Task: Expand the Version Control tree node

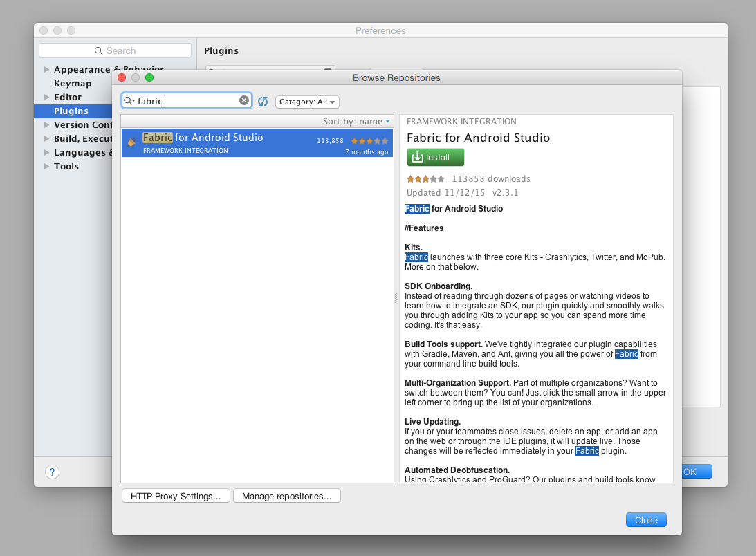Action: click(x=46, y=124)
